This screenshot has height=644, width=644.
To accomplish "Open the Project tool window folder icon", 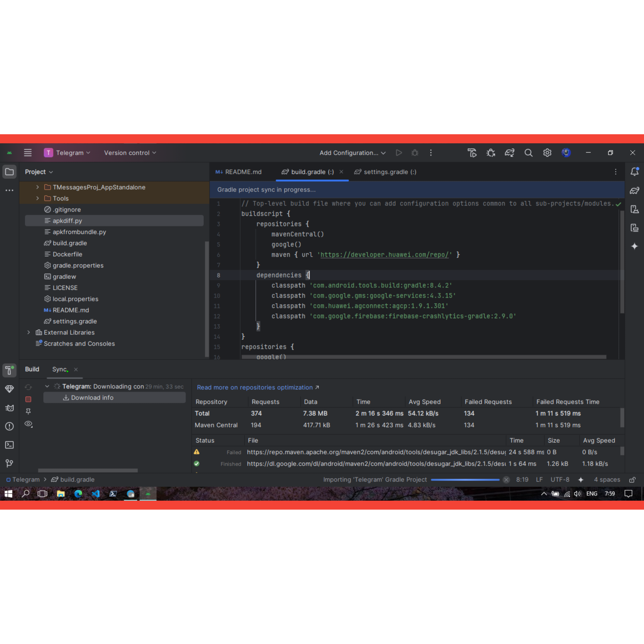I will coord(9,172).
